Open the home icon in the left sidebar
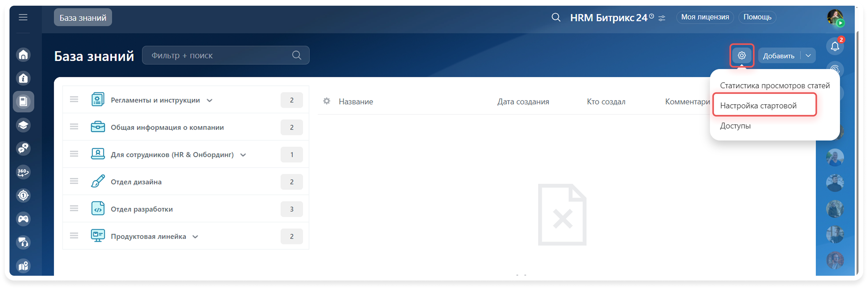The height and width of the screenshot is (289, 868). tap(23, 54)
